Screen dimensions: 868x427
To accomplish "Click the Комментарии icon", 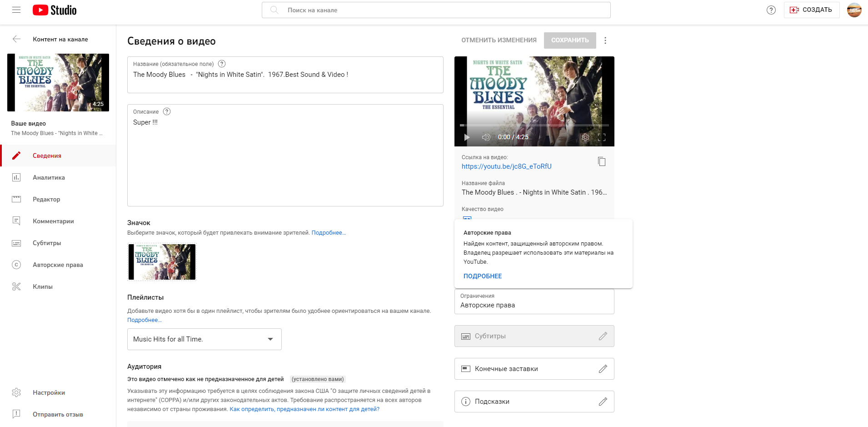I will (x=16, y=221).
